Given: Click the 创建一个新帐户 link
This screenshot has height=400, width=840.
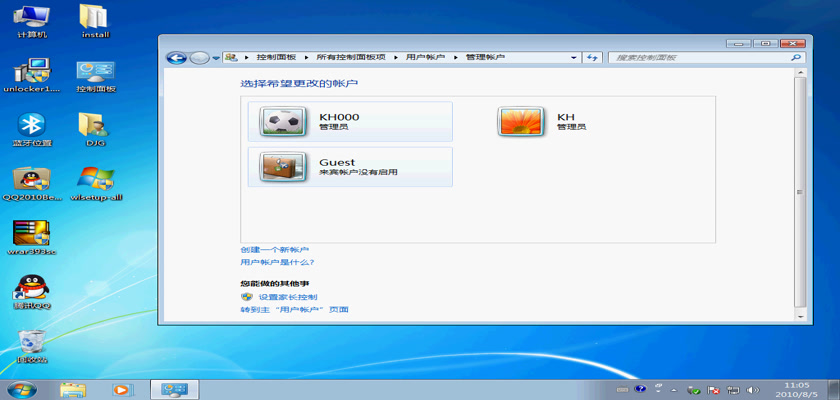Looking at the screenshot, I should [275, 249].
